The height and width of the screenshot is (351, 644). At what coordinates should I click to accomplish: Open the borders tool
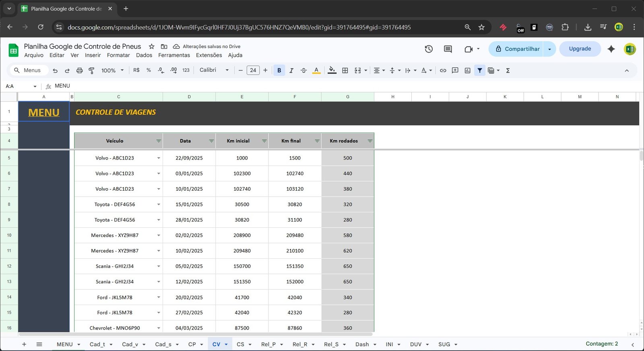[345, 71]
